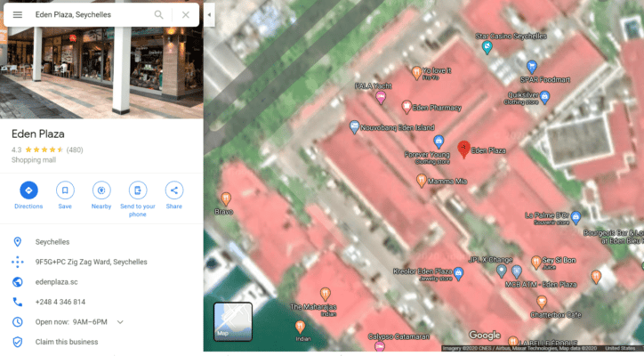The width and height of the screenshot is (644, 356).
Task: Select Forever Young clothing store marker
Action: click(439, 142)
